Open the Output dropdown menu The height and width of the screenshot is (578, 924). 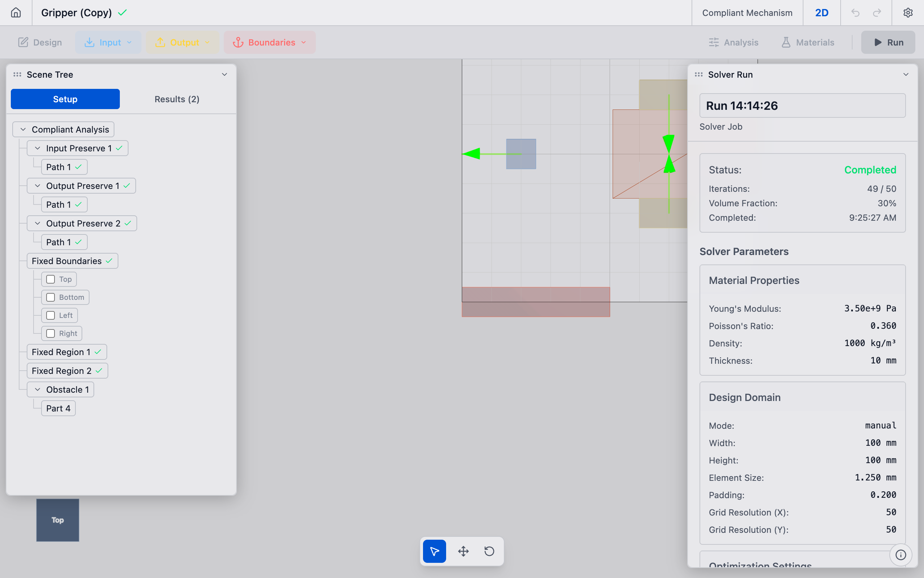pyautogui.click(x=183, y=42)
